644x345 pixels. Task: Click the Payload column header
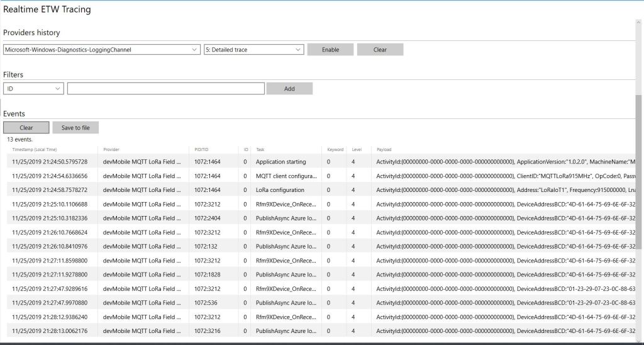pos(384,150)
